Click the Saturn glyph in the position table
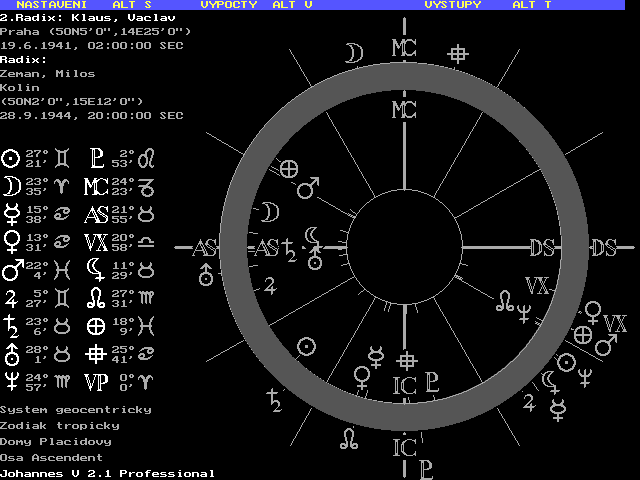Image resolution: width=640 pixels, height=480 pixels. 11,327
